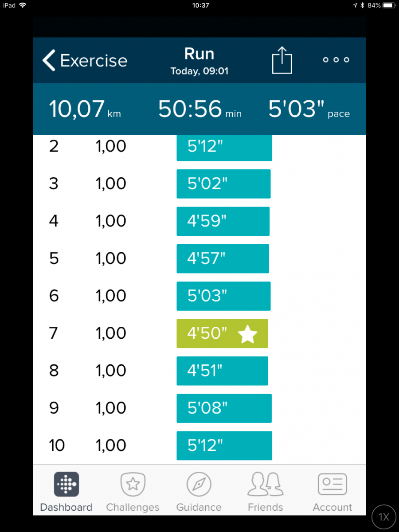Open the Challenges star badge icon
Screen dimensions: 399x532
[x=133, y=484]
